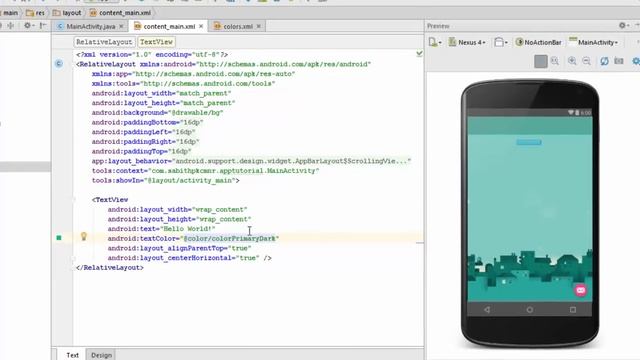Viewport: 640px width, 360px height.
Task: Open the Nexus 4 device dropdown
Action: click(468, 42)
